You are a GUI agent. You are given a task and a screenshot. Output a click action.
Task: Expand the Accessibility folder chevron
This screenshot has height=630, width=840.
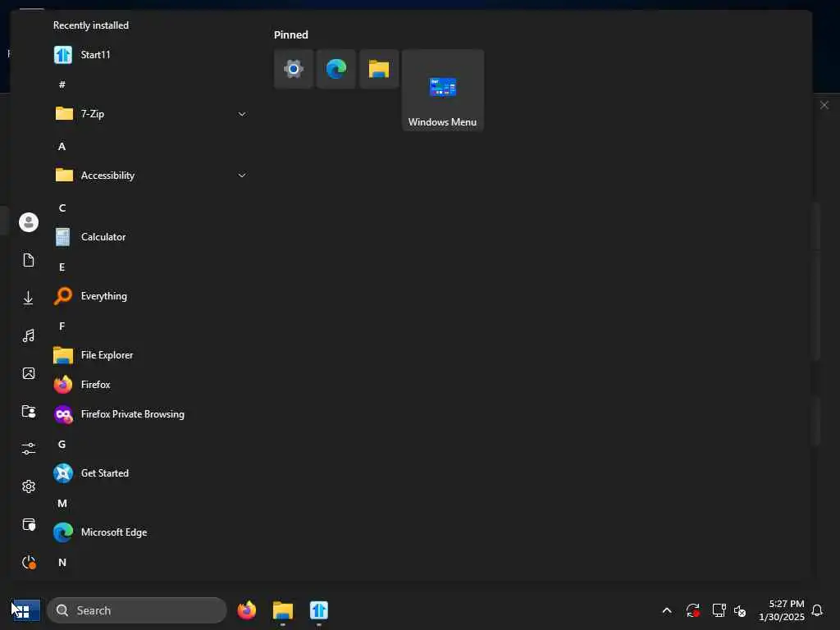coord(242,176)
